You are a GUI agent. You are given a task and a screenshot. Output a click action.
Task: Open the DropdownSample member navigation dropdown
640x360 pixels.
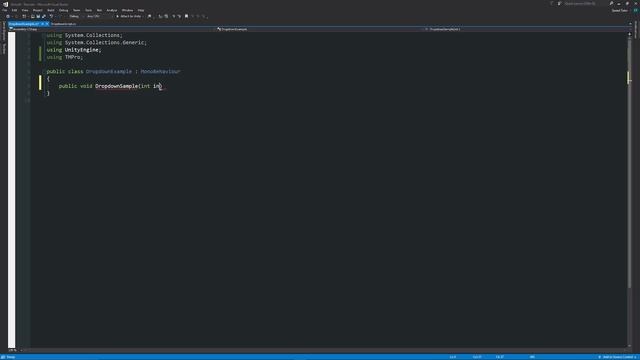526,29
